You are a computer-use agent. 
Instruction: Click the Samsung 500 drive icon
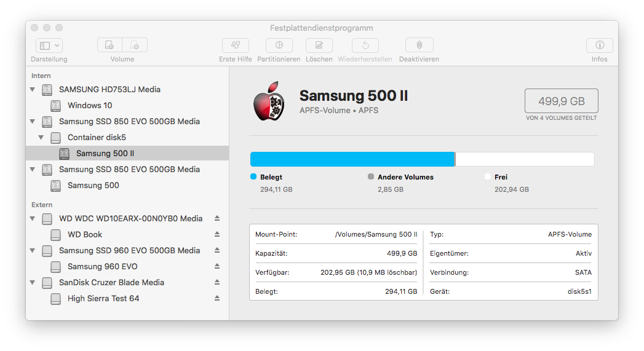click(56, 186)
